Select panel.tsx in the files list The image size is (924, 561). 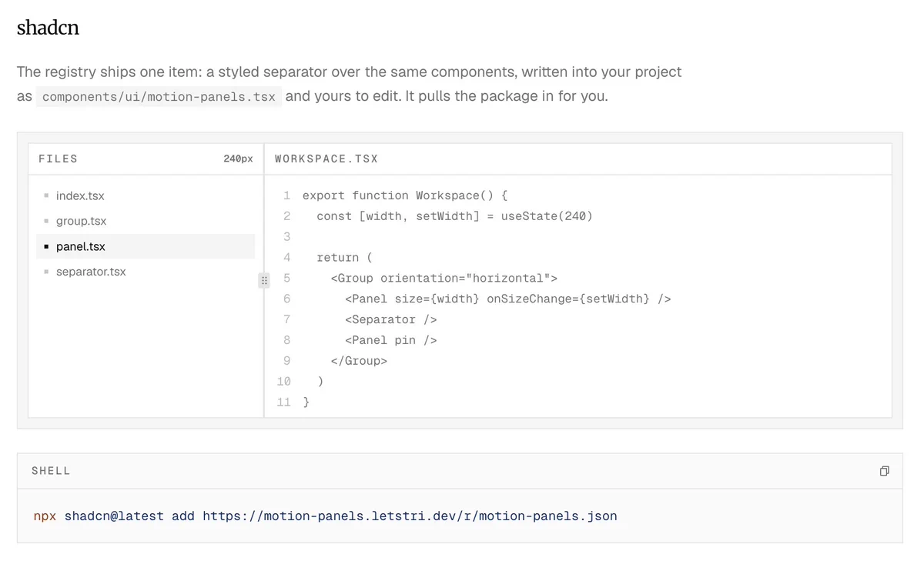pyautogui.click(x=146, y=246)
